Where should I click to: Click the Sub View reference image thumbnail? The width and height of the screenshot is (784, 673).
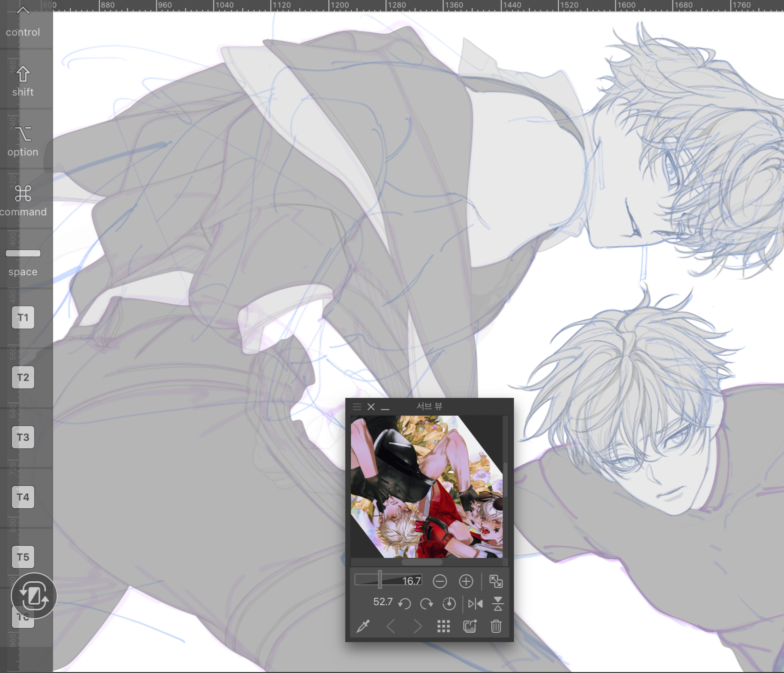(426, 487)
